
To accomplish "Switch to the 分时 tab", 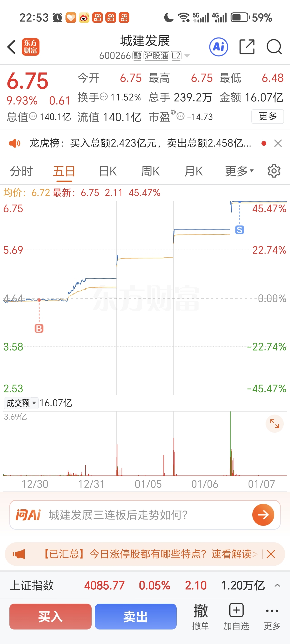I will (x=22, y=171).
